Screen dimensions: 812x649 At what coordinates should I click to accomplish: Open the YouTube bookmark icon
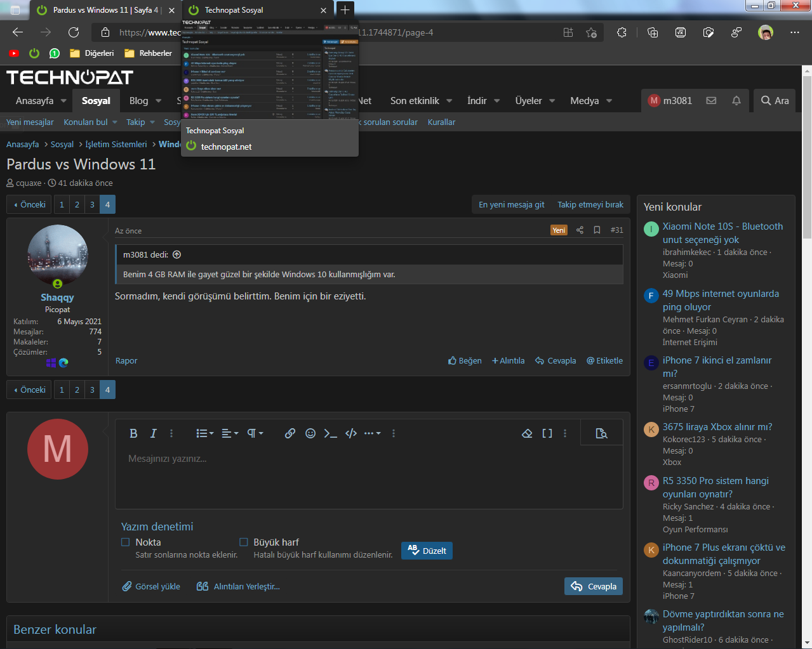14,53
